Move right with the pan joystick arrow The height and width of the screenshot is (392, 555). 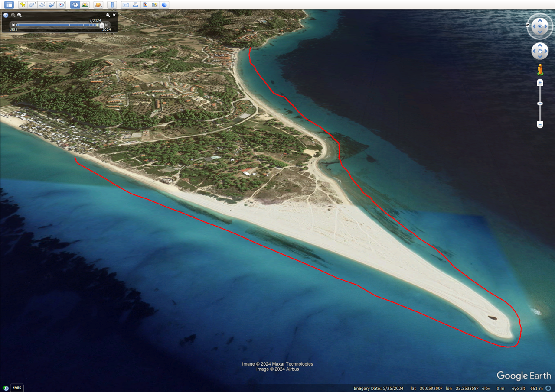[x=546, y=51]
